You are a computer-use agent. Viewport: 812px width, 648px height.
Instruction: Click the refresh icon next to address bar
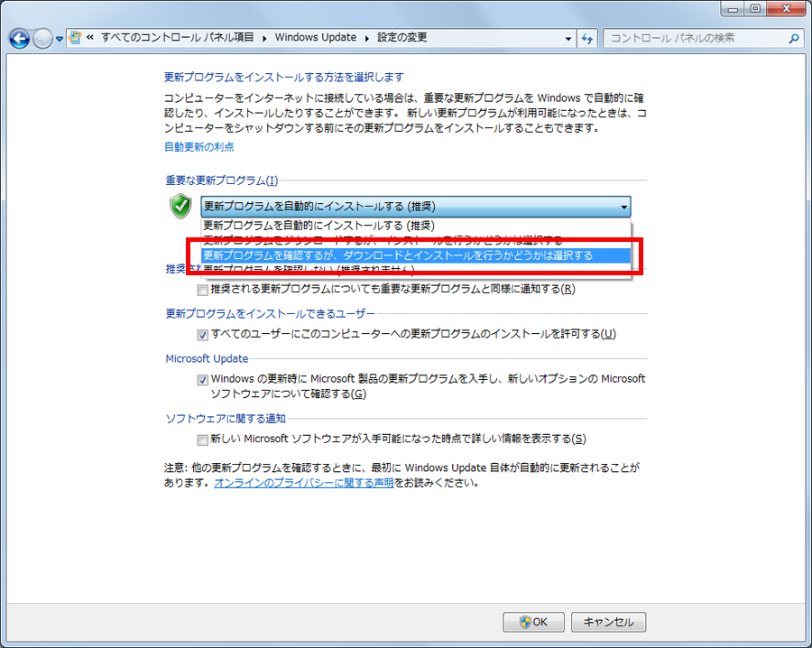(587, 38)
